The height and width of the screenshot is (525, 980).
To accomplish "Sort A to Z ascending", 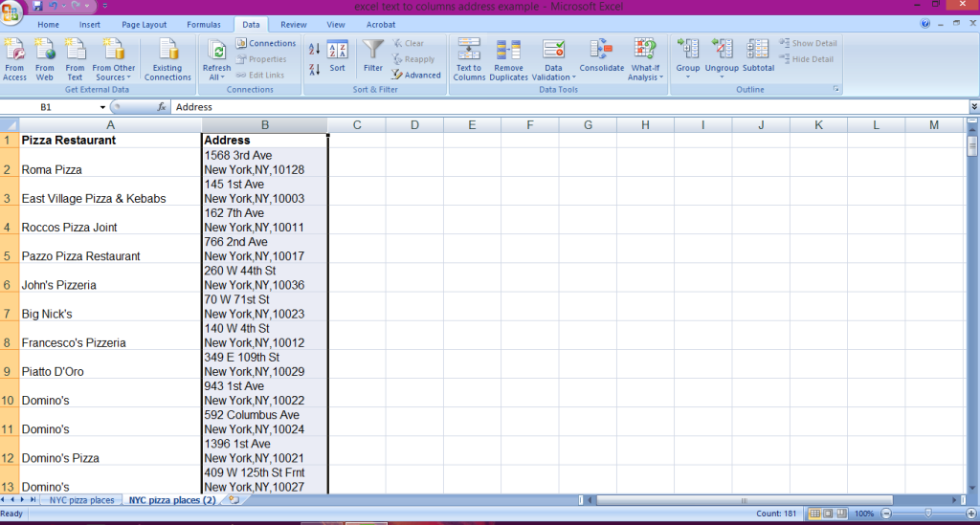I will click(314, 49).
